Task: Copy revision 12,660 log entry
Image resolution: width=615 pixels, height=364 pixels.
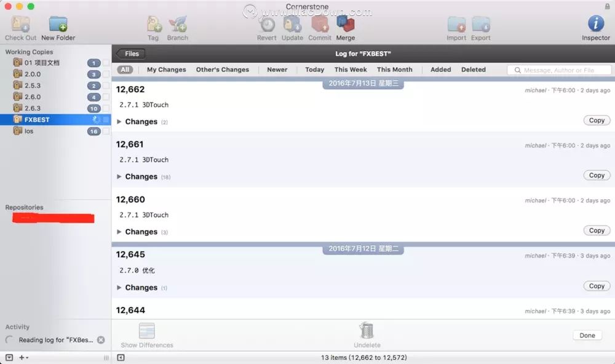Action: coord(597,231)
